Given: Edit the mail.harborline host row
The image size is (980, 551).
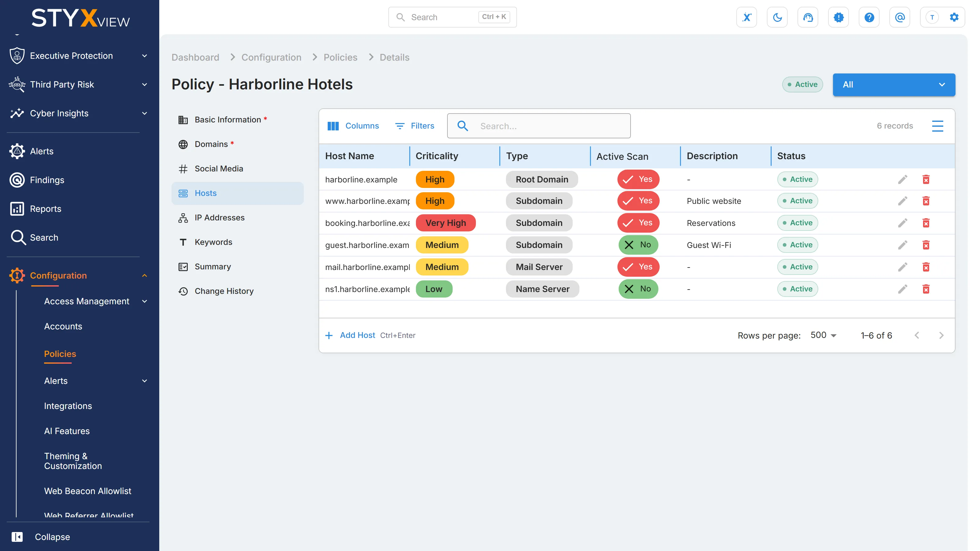Looking at the screenshot, I should pos(903,267).
